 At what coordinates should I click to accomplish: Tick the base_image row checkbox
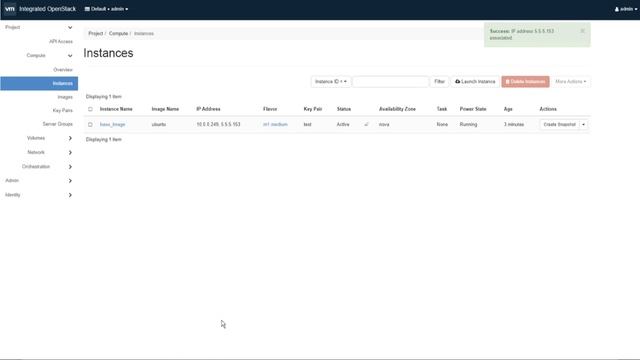coord(90,124)
